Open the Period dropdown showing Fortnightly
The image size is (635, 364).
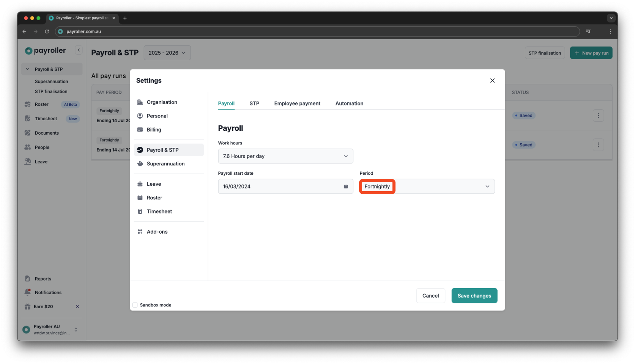(x=427, y=186)
